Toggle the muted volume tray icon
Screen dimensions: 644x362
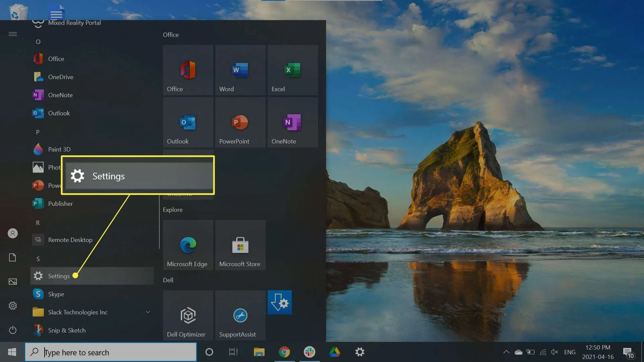pos(554,352)
